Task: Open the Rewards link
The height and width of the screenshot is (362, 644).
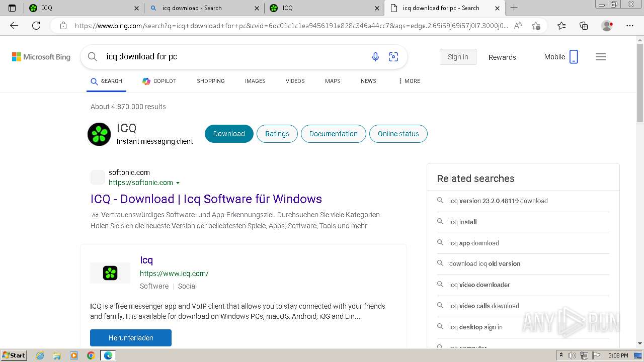Action: click(502, 57)
